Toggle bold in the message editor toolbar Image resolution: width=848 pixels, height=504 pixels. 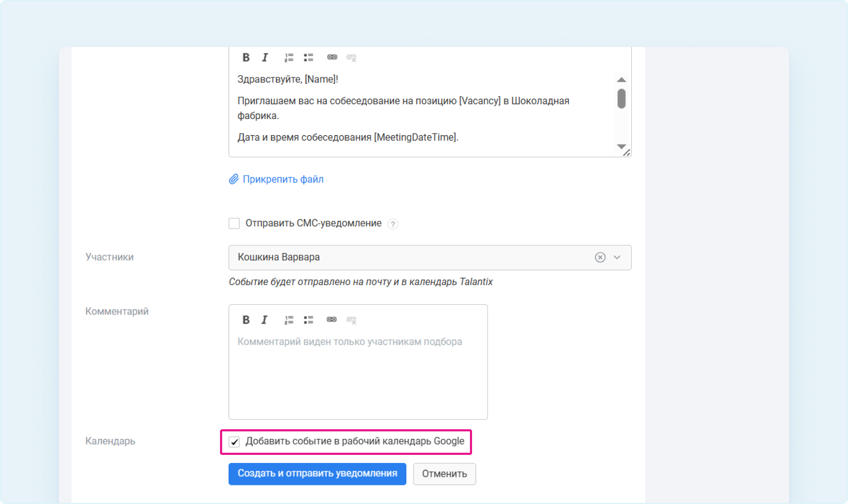point(246,58)
